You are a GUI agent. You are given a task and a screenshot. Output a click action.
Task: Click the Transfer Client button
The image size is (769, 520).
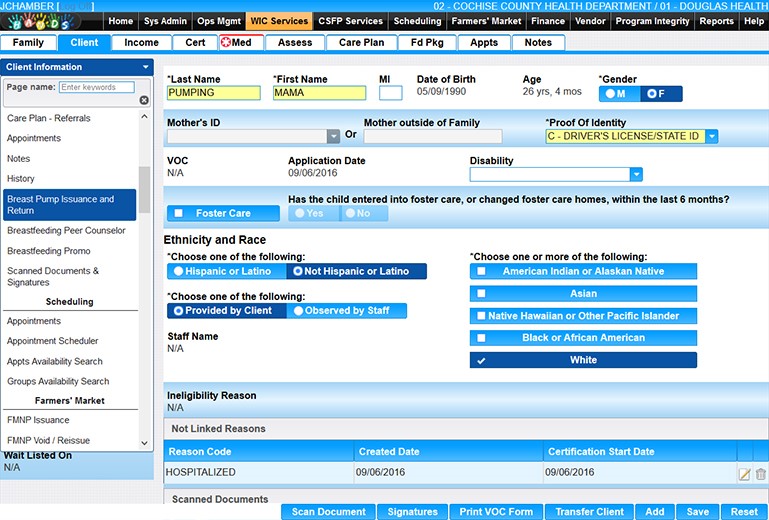[x=589, y=512]
